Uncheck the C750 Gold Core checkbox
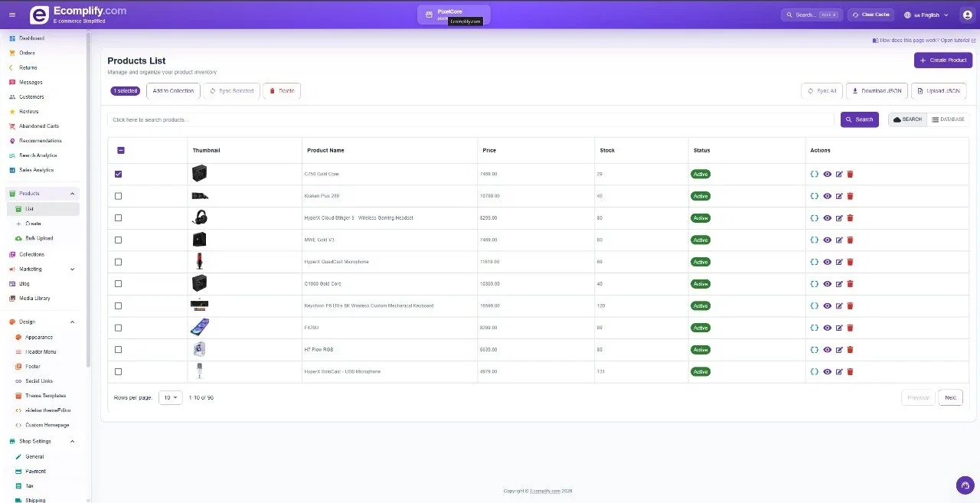 pyautogui.click(x=118, y=174)
